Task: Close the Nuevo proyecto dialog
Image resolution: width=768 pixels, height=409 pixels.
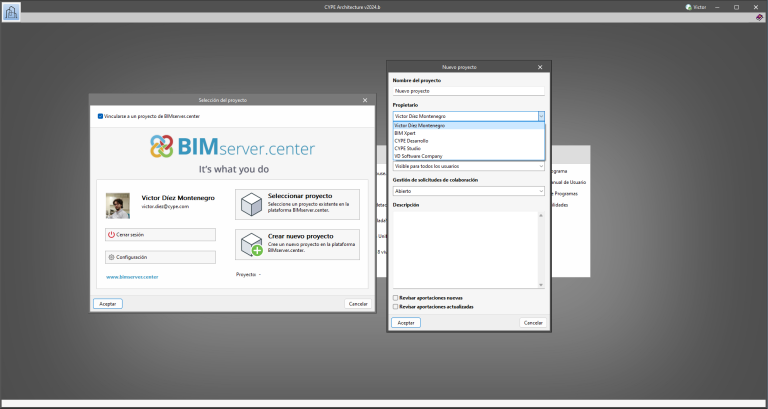Action: (540, 67)
